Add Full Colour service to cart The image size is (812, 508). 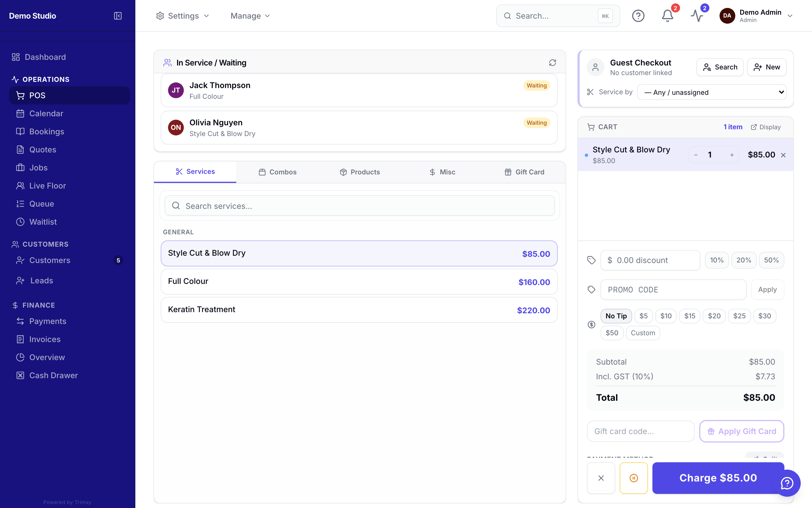(359, 282)
